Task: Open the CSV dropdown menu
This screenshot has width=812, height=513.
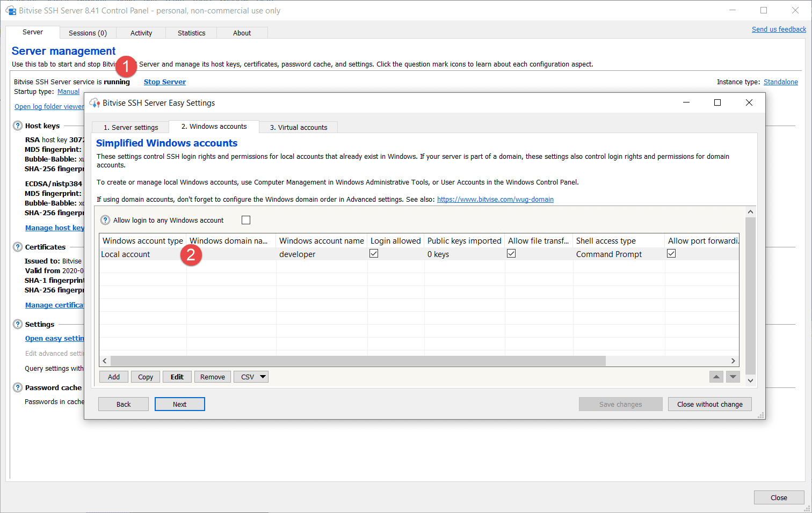Action: coord(253,377)
